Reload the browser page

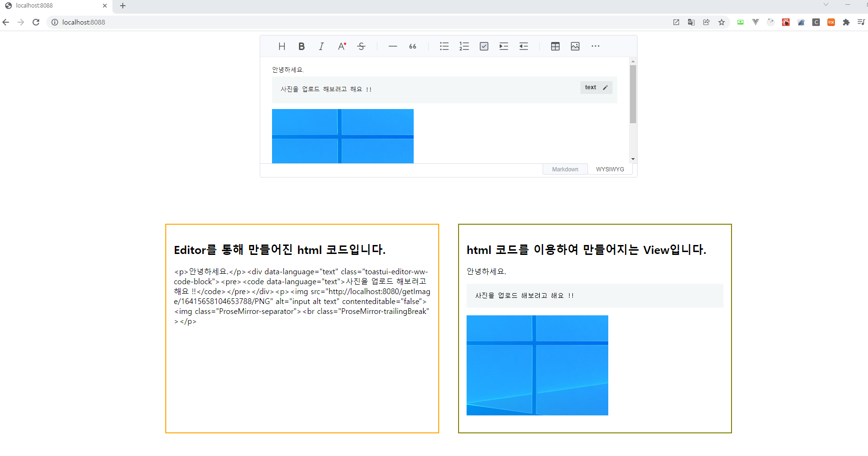click(36, 22)
